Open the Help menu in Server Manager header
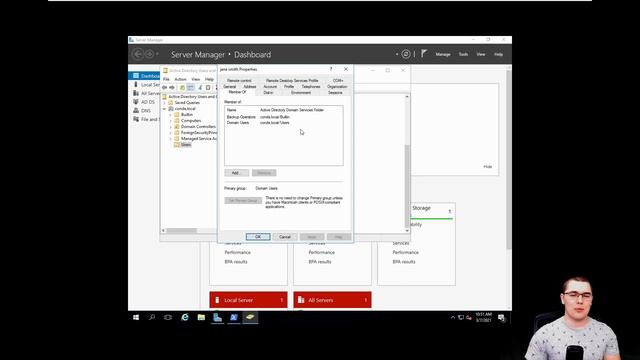The height and width of the screenshot is (360, 640). (x=498, y=54)
